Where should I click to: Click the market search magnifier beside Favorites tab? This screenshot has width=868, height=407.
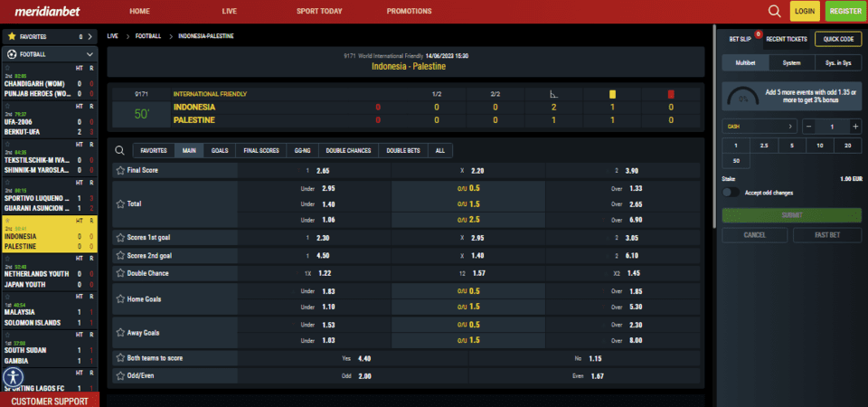pyautogui.click(x=119, y=150)
